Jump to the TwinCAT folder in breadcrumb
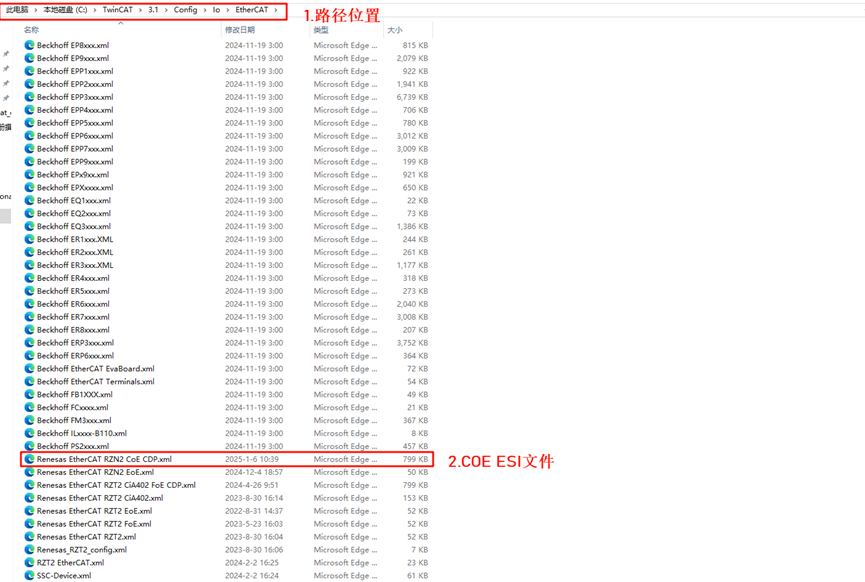Screen dimensions: 865x582 pos(118,10)
